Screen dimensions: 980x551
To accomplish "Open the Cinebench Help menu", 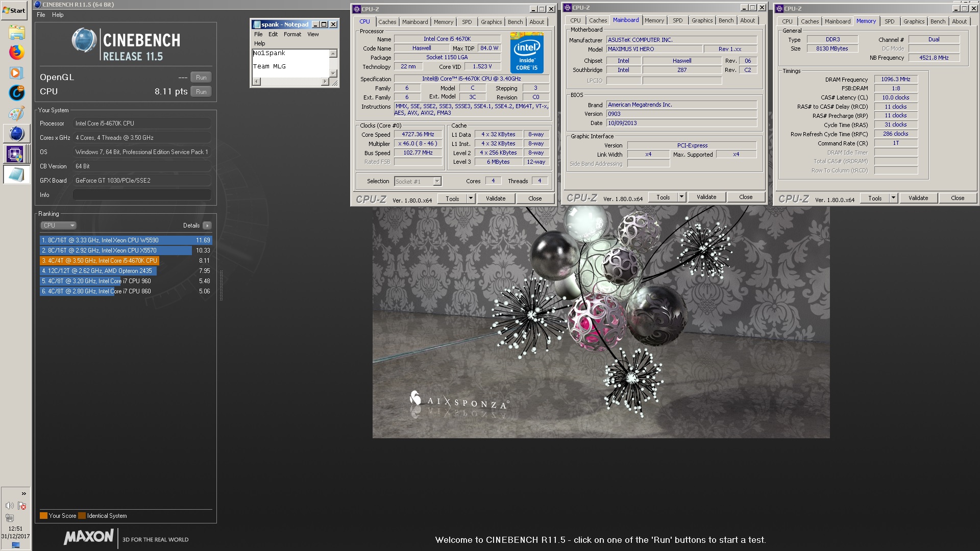I will tap(58, 15).
